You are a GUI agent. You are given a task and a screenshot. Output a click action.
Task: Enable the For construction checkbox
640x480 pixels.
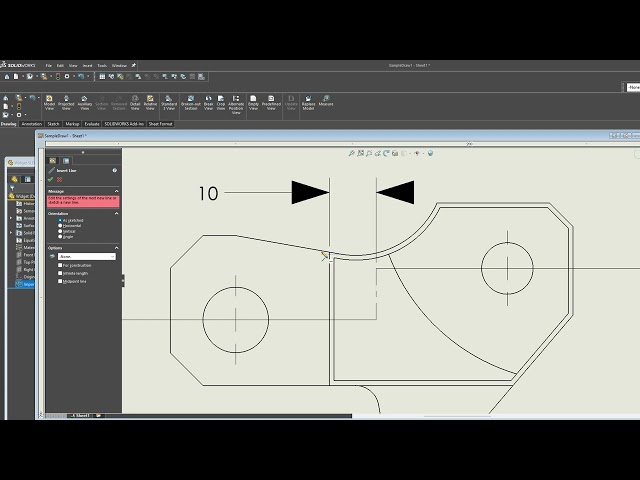pos(60,265)
